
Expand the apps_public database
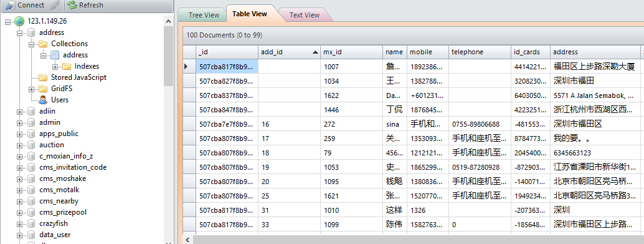pyautogui.click(x=19, y=134)
